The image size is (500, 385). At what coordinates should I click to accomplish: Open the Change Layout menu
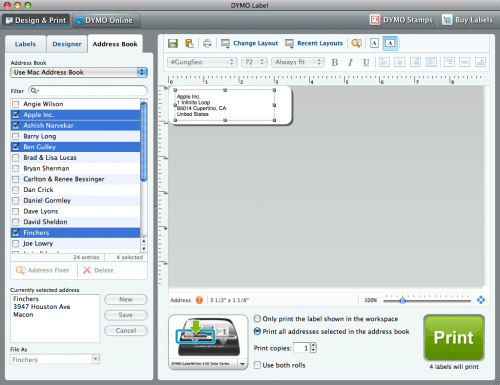point(249,43)
